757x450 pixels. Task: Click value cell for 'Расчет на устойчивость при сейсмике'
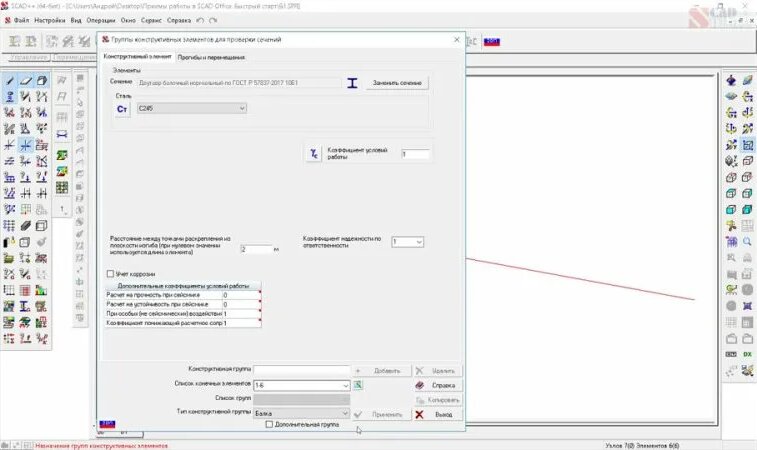(x=241, y=304)
